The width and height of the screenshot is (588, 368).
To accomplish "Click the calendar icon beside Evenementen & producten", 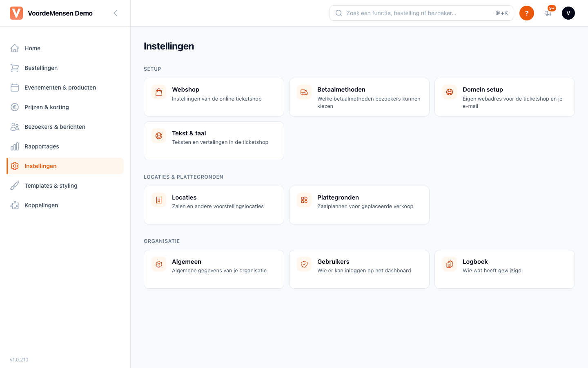I will point(15,88).
